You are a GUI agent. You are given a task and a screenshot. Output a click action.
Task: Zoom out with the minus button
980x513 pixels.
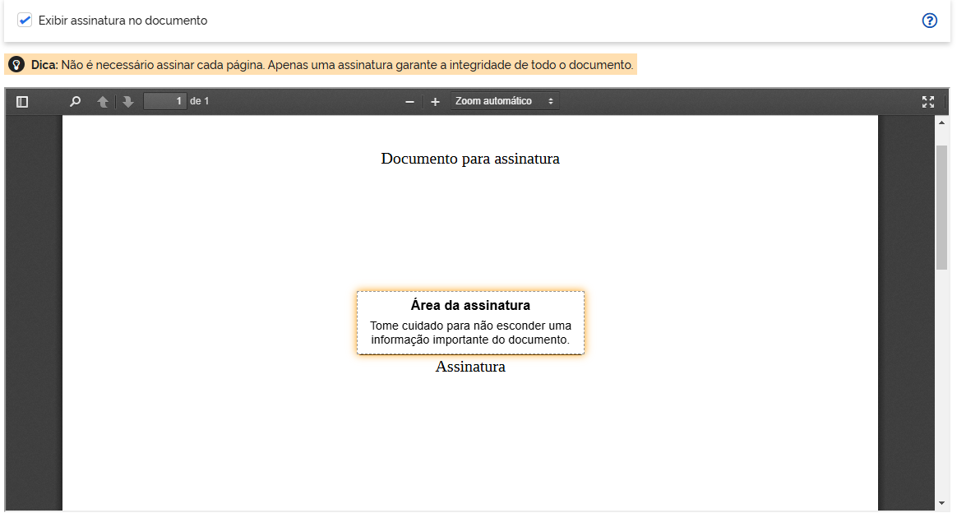click(x=409, y=102)
